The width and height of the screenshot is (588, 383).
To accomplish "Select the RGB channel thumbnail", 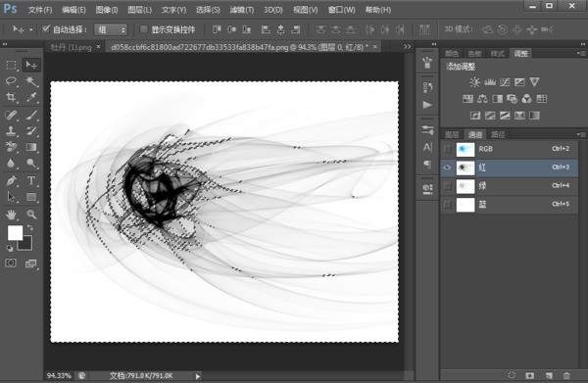I will tap(465, 149).
